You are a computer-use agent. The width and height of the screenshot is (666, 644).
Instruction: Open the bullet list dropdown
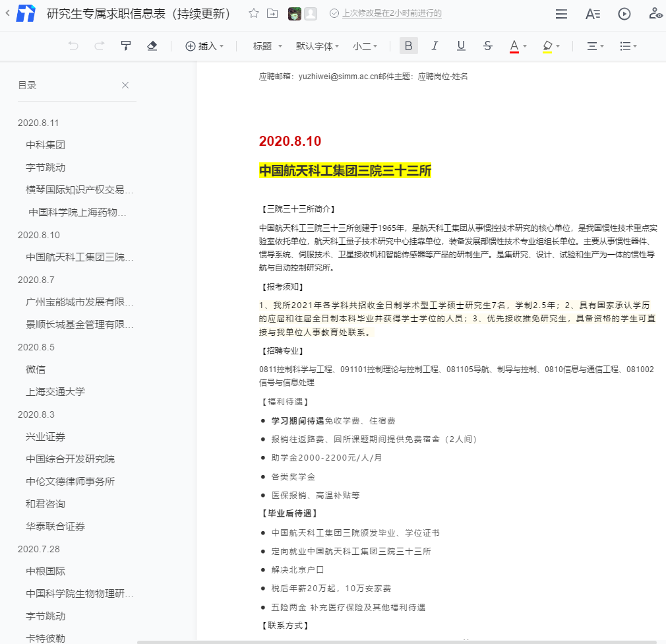628,46
